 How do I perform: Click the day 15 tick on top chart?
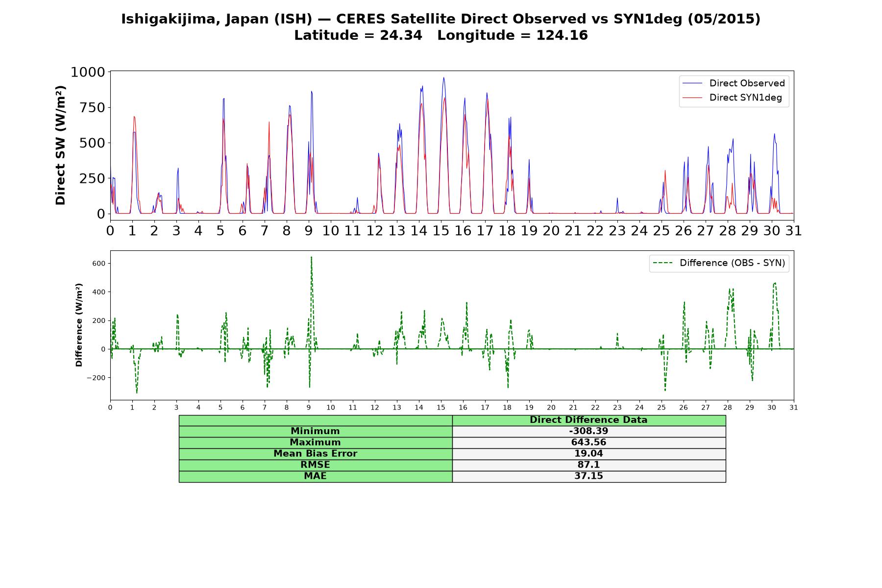[x=441, y=231]
